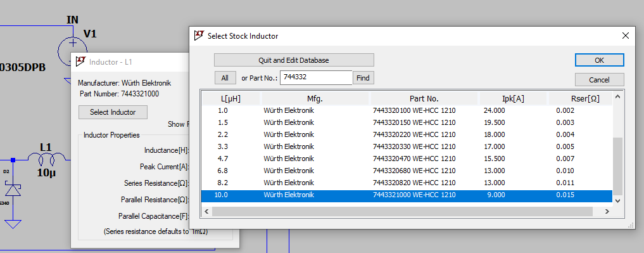Select part 7443320330 WE-HCC 1210
This screenshot has height=253, width=644.
414,146
